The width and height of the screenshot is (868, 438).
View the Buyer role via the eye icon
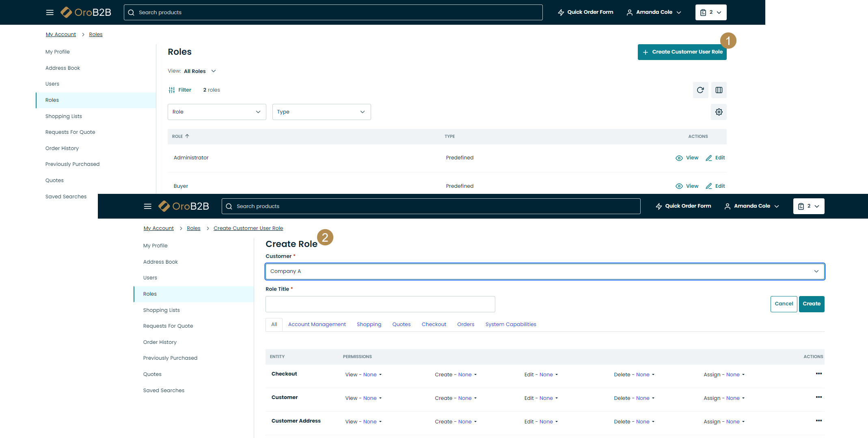679,186
